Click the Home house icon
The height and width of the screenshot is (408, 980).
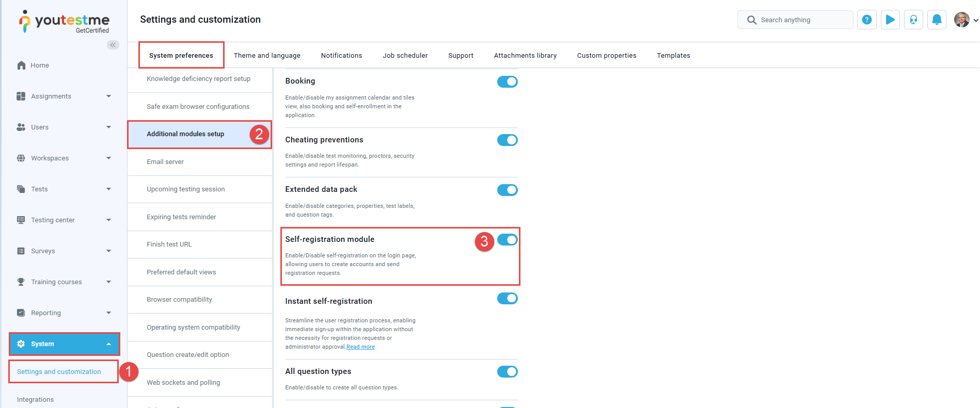(x=21, y=65)
